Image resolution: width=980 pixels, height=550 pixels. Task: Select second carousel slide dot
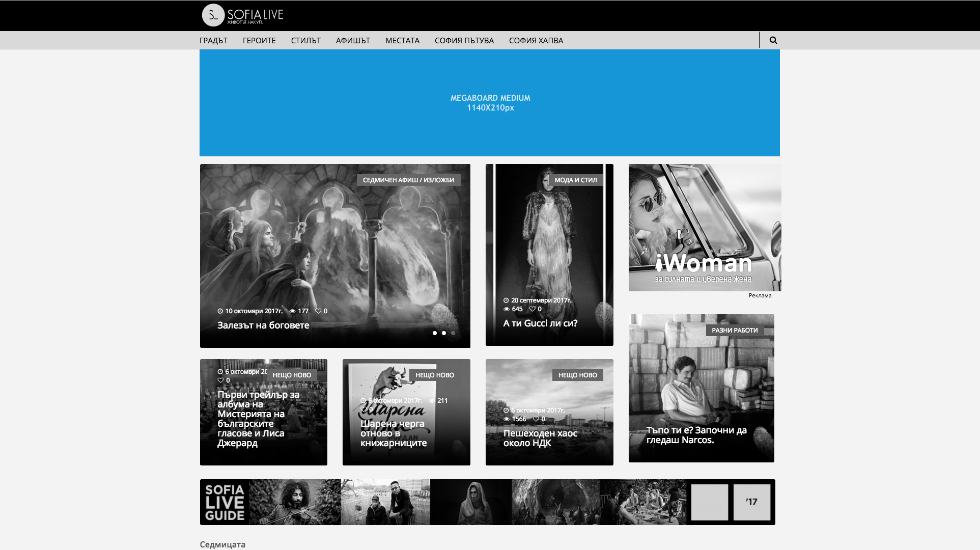point(444,333)
